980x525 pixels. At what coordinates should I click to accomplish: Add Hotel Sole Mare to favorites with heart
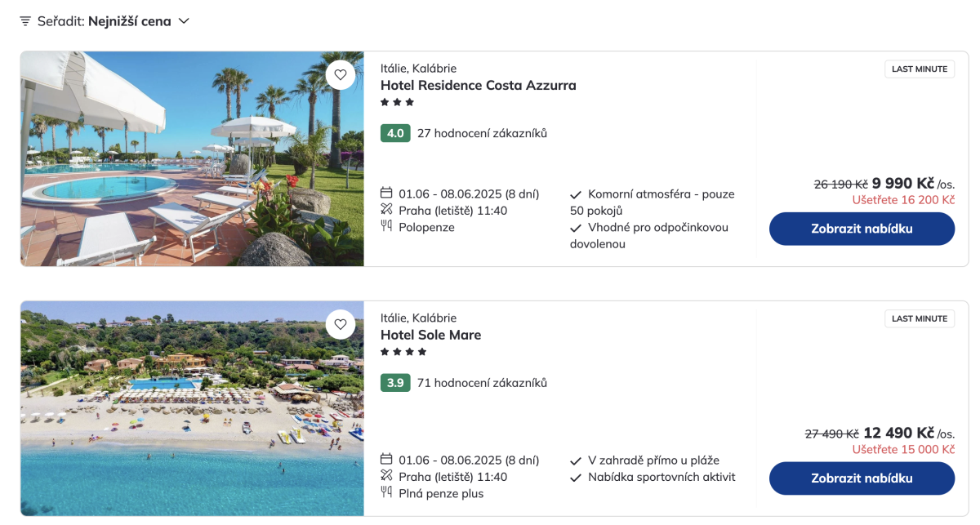click(341, 324)
